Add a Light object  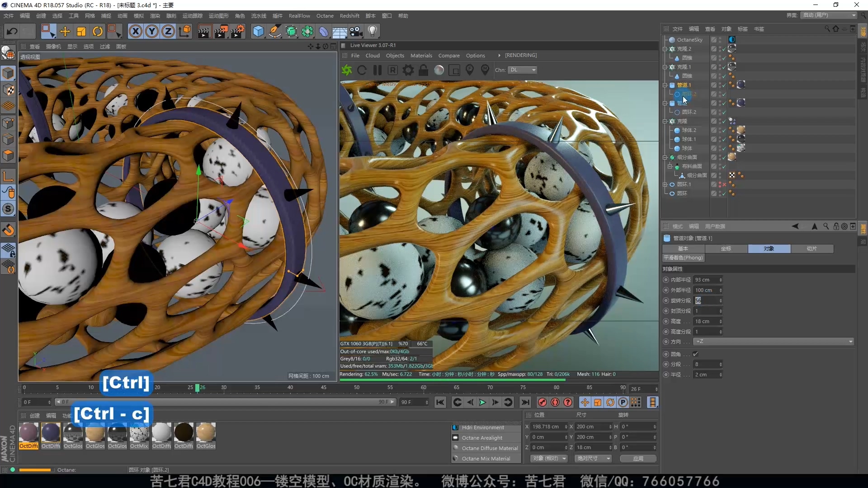[373, 31]
